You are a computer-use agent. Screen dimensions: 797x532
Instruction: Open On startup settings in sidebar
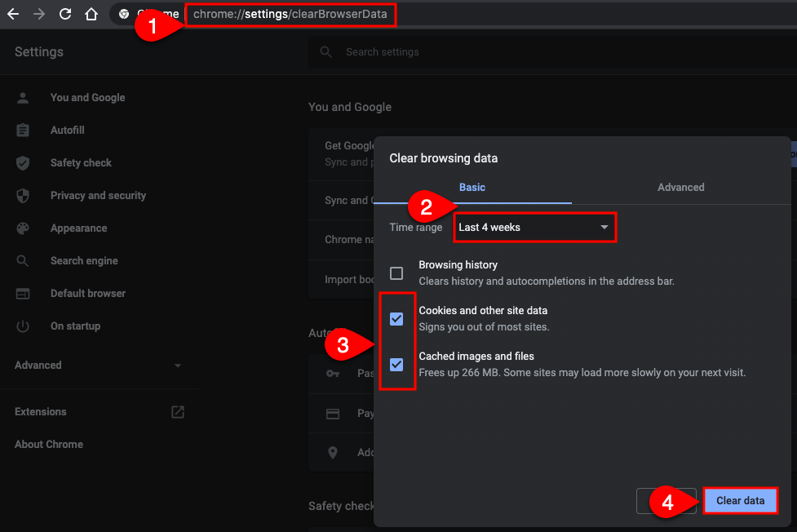[75, 326]
